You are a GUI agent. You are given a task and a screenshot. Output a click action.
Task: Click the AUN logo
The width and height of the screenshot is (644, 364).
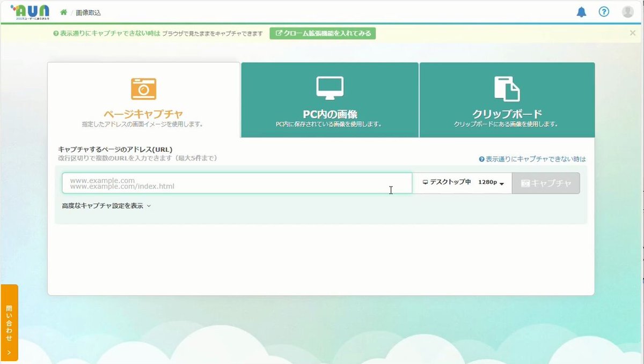point(30,11)
